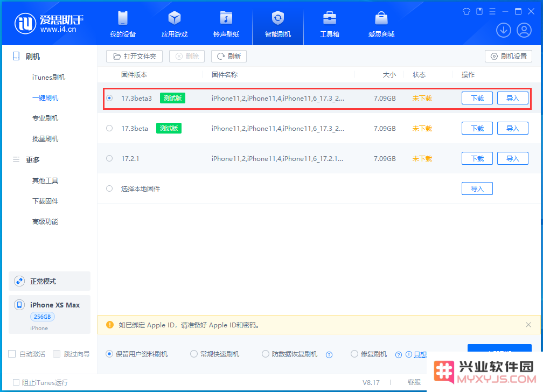
Task: Click the 刷新 button
Action: [228, 56]
